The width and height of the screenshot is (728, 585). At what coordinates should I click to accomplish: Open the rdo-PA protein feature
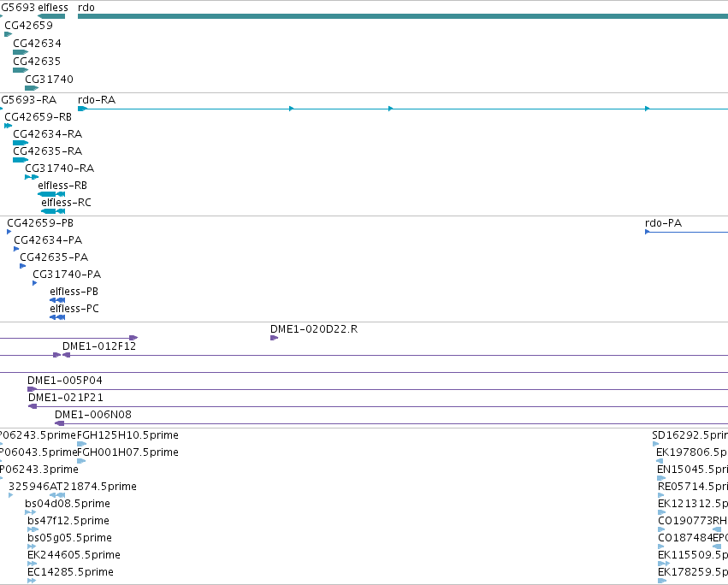tap(687, 232)
